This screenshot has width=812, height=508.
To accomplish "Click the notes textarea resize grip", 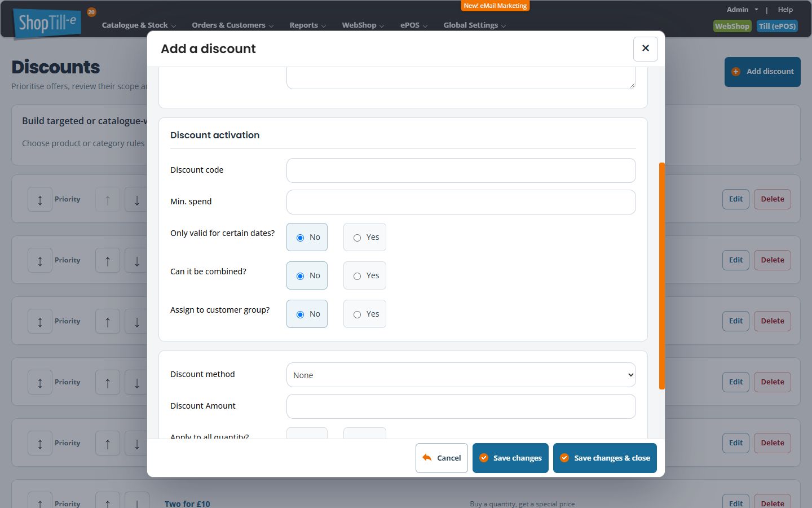I will (x=632, y=85).
